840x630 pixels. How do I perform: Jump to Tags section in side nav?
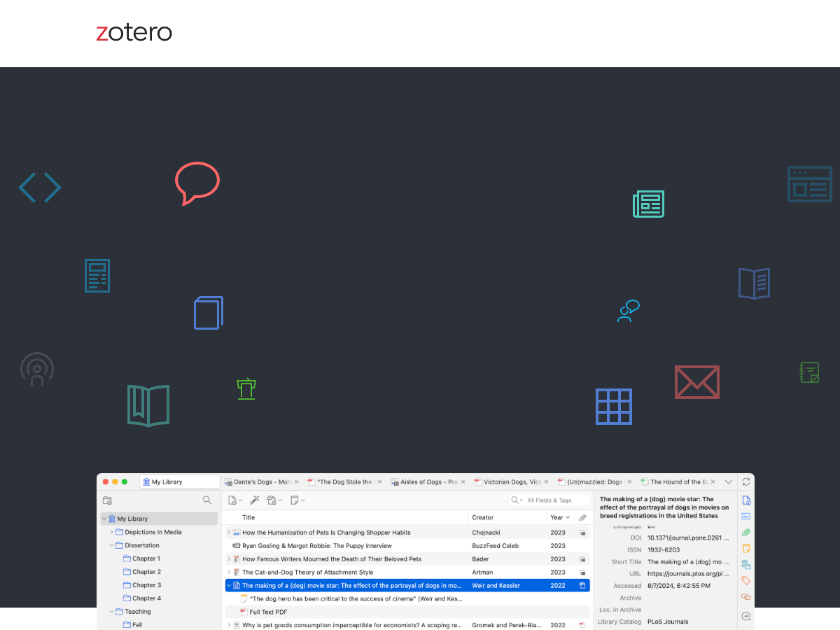click(x=746, y=581)
